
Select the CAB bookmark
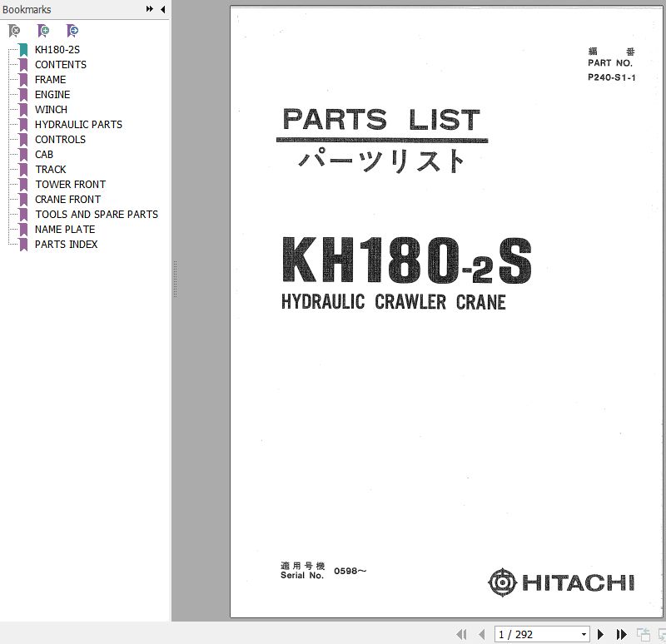click(x=44, y=154)
